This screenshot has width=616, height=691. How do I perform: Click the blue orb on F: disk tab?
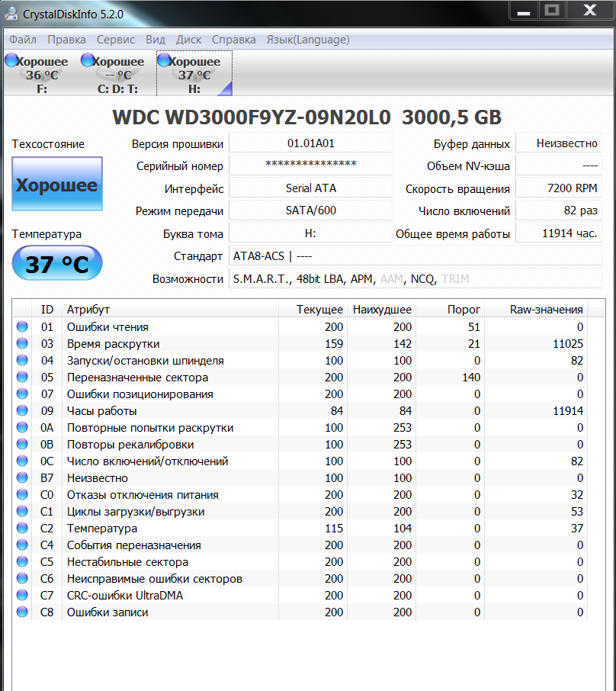tap(12, 60)
